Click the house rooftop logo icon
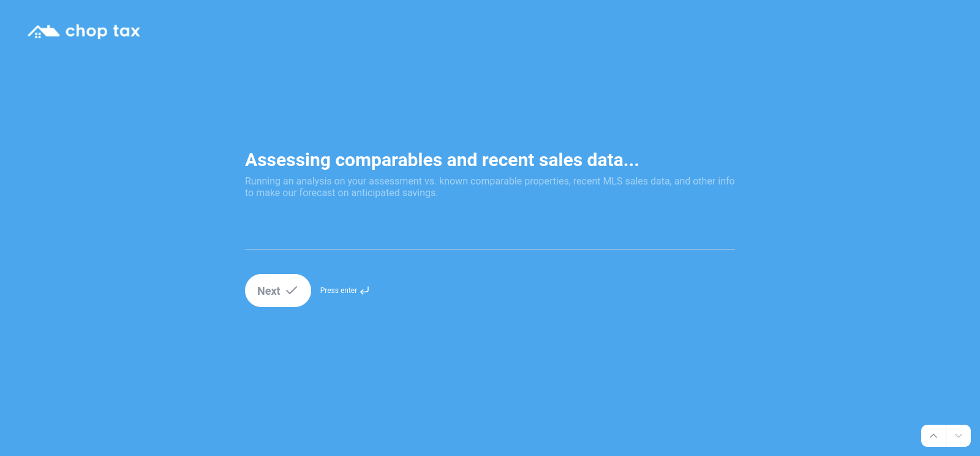980x456 pixels. [x=43, y=31]
